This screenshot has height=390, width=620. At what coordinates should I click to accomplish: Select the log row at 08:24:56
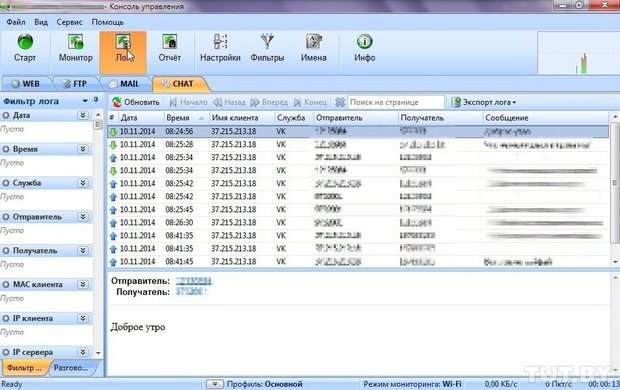(358, 131)
